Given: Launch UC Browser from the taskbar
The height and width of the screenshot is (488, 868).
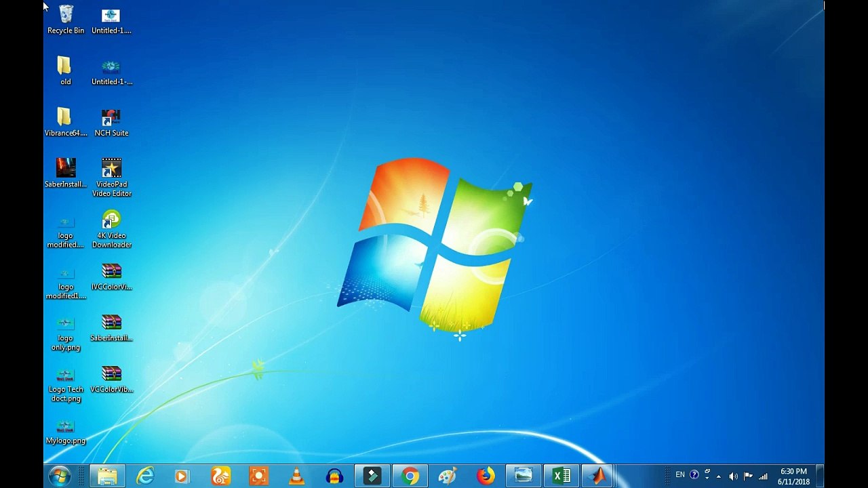Looking at the screenshot, I should pyautogui.click(x=220, y=476).
